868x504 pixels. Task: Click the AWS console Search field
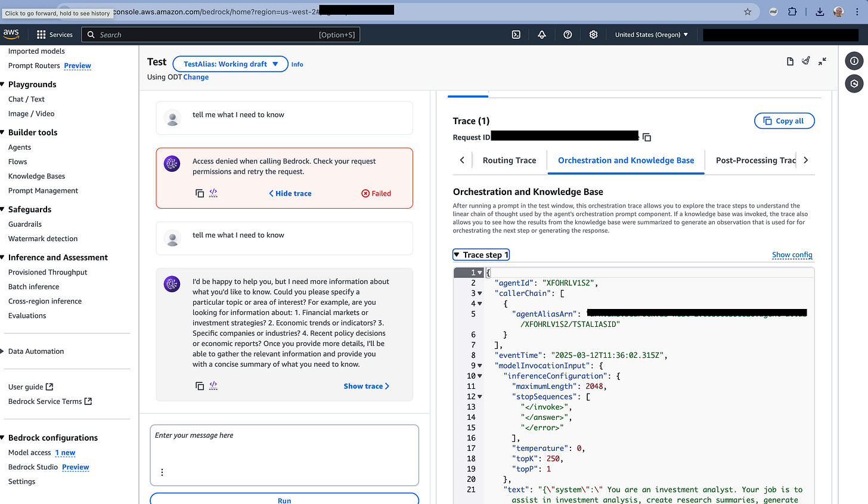point(221,35)
